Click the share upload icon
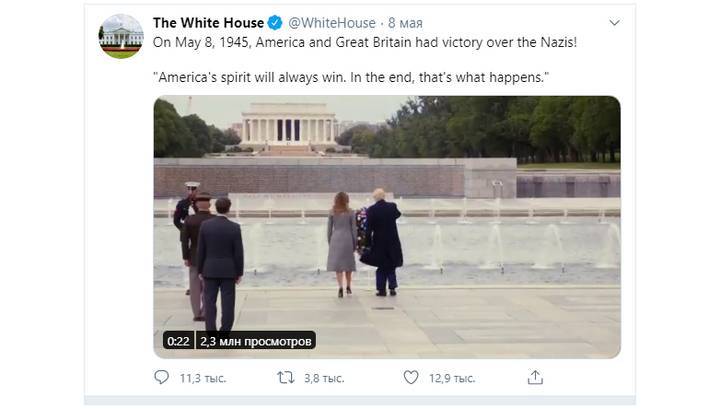The height and width of the screenshot is (409, 720). pyautogui.click(x=535, y=377)
